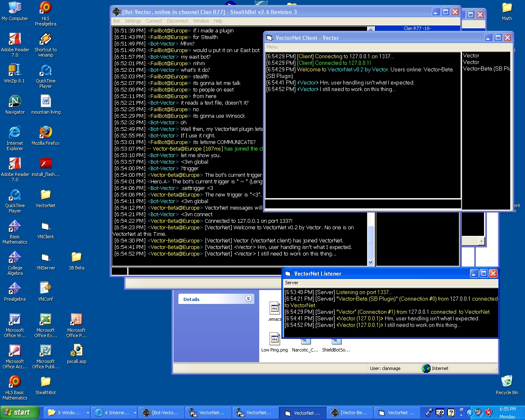Launch Mozilla Firefox desktop icon

(x=46, y=136)
